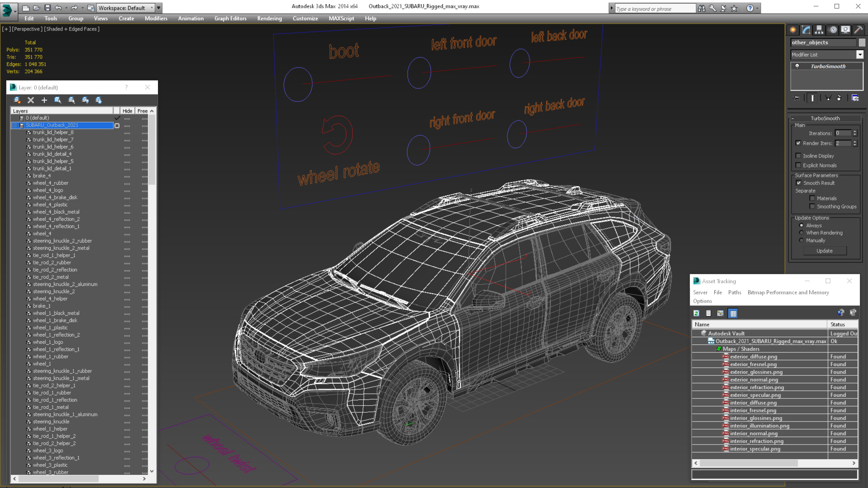Click Create New Layer icon in Layer dialog
The height and width of the screenshot is (488, 868).
[17, 100]
